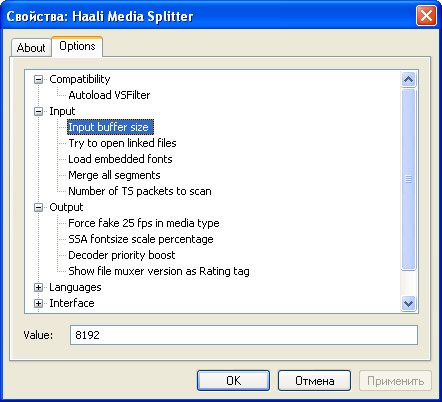The image size is (442, 402).
Task: Collapse the Input tree node
Action: click(38, 111)
